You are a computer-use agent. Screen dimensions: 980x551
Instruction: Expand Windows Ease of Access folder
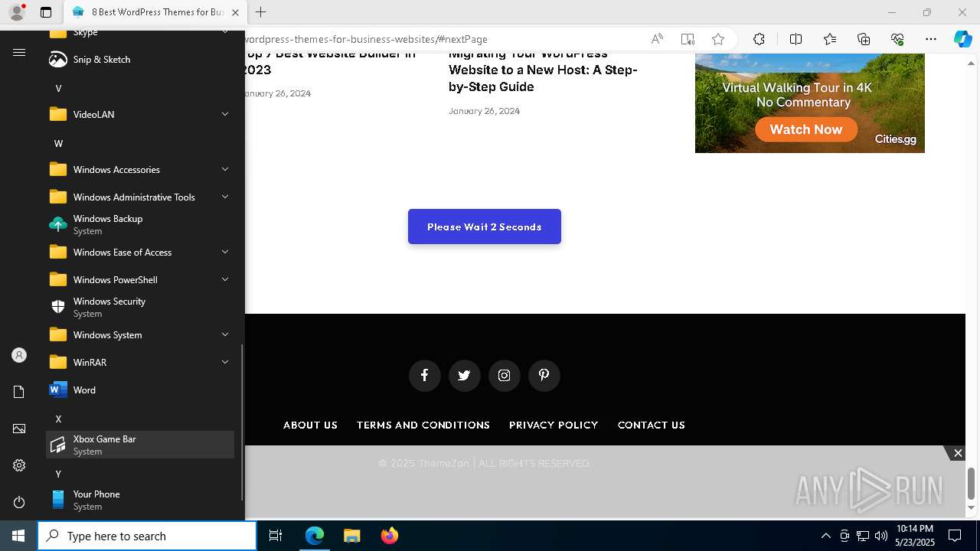(x=140, y=252)
